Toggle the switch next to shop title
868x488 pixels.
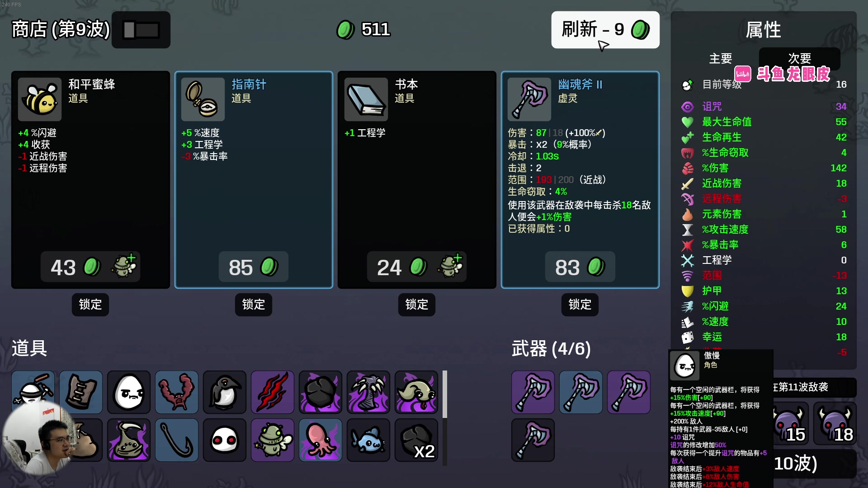141,30
